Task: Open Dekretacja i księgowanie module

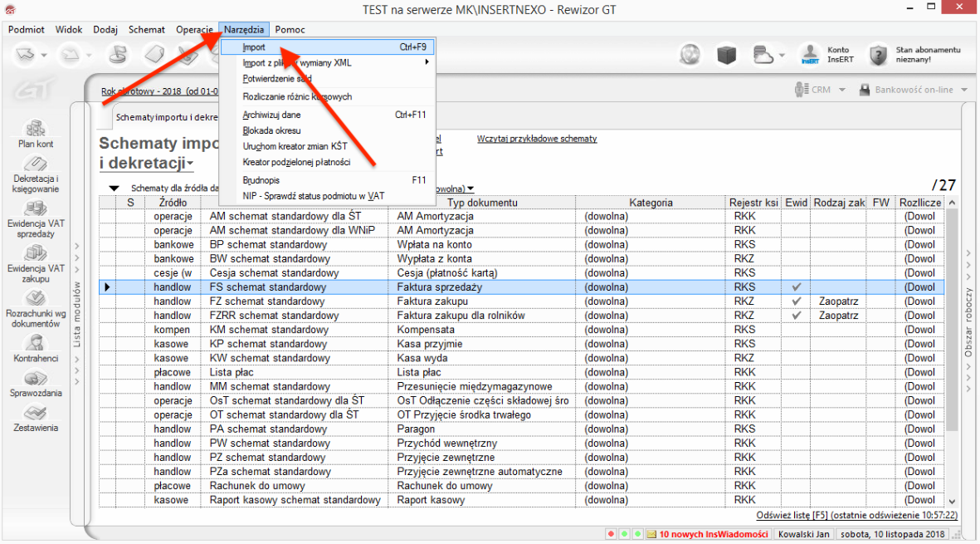Action: 36,164
